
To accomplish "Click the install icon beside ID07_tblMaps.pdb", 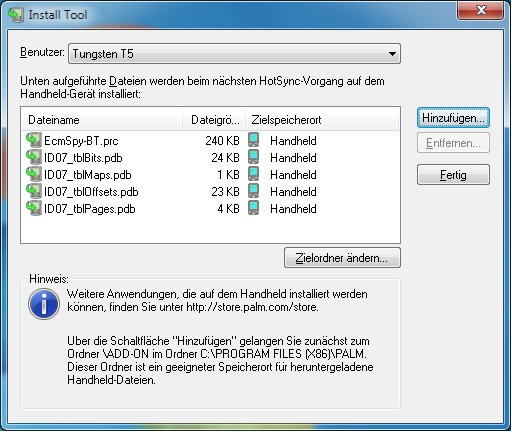I will 34,174.
